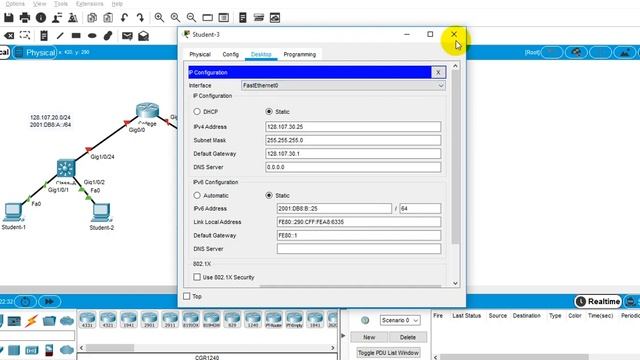Click the multilayer switch on workspace
This screenshot has height=360, width=640.
pos(66,168)
